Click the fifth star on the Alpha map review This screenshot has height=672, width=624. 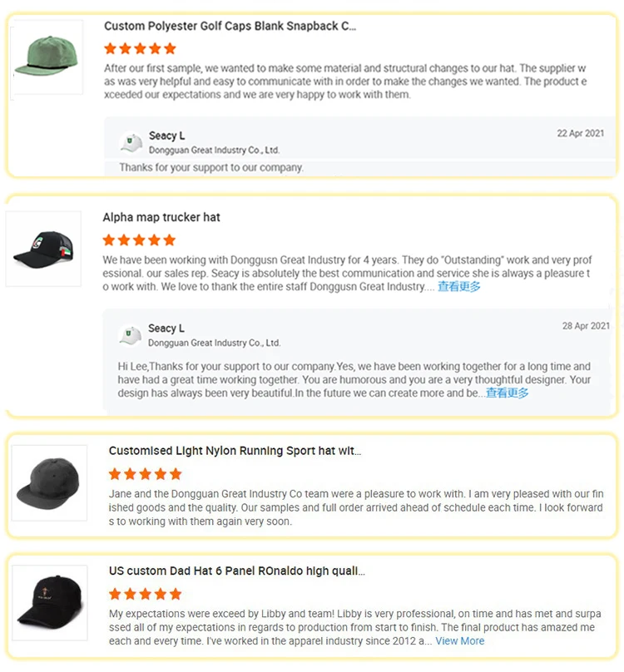168,240
